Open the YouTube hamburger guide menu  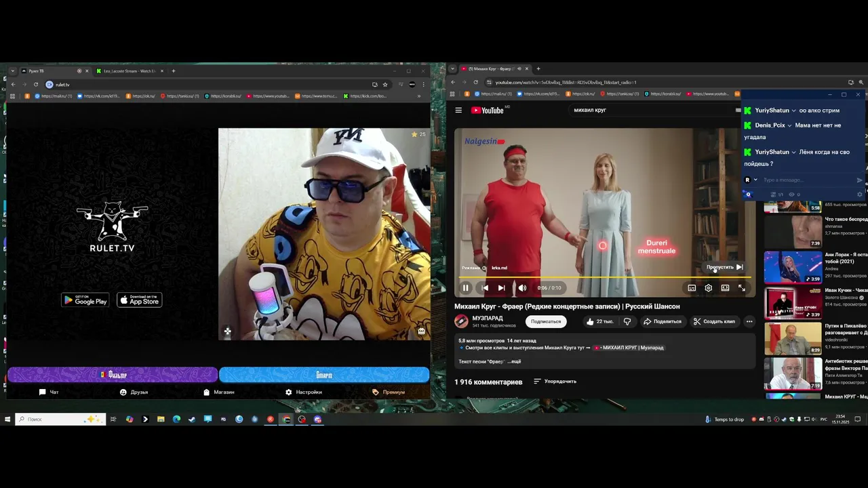(x=458, y=110)
